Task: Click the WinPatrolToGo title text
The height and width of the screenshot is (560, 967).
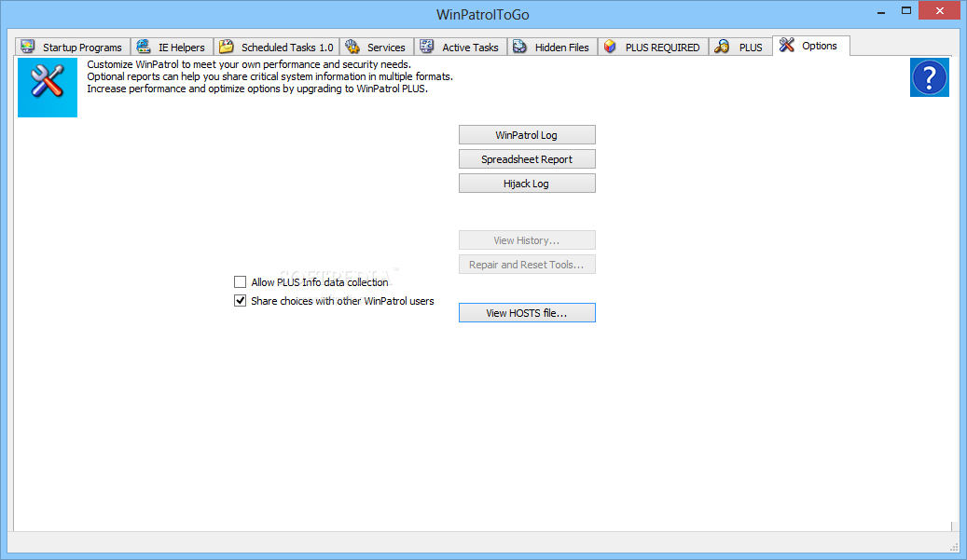Action: 483,14
